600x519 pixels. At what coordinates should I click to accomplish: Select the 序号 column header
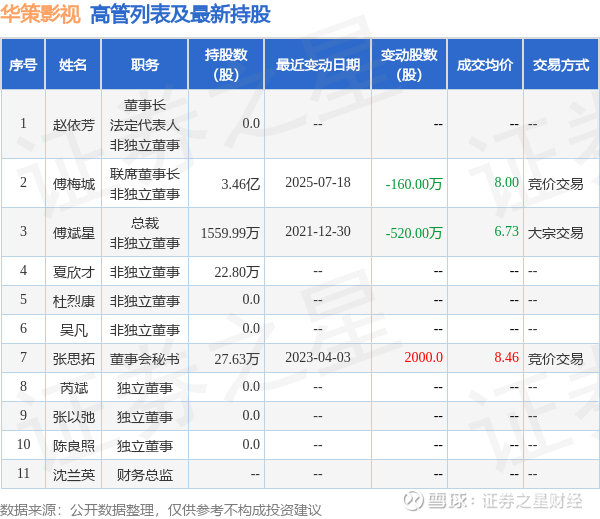pos(23,64)
